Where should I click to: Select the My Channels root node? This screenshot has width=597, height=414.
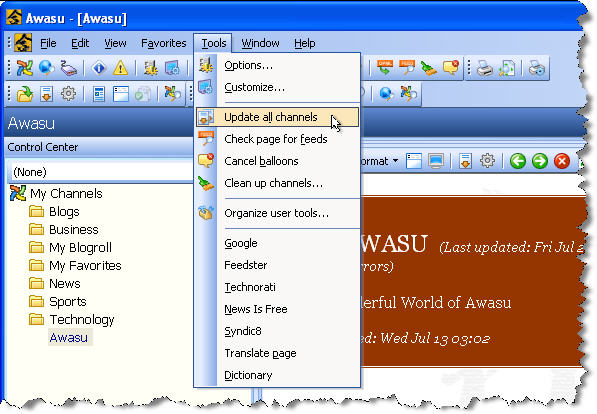coord(66,193)
